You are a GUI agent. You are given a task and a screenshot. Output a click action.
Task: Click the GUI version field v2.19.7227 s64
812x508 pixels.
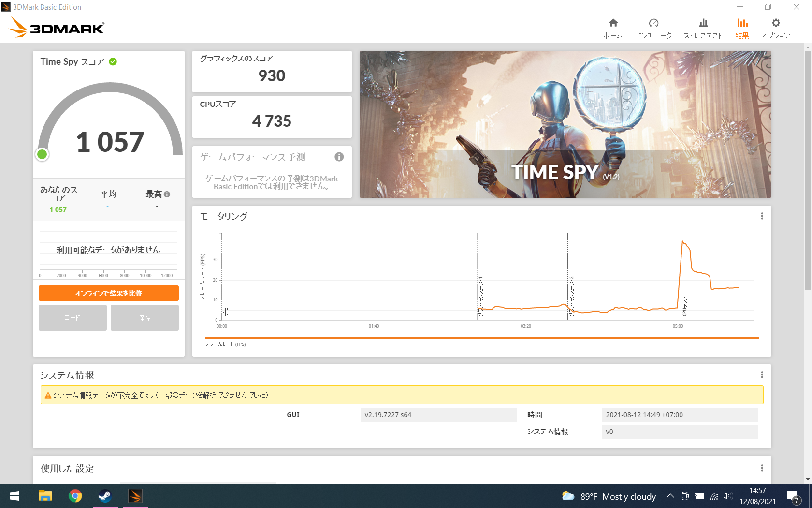pyautogui.click(x=439, y=415)
